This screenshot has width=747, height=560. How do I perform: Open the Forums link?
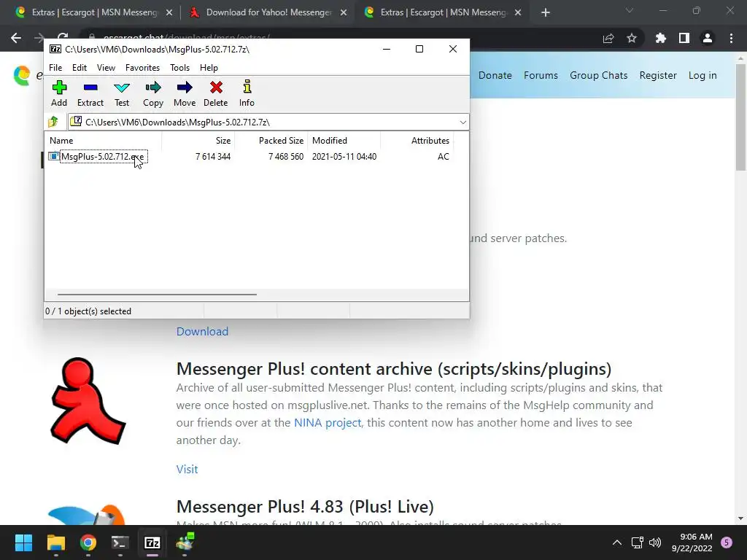click(541, 75)
